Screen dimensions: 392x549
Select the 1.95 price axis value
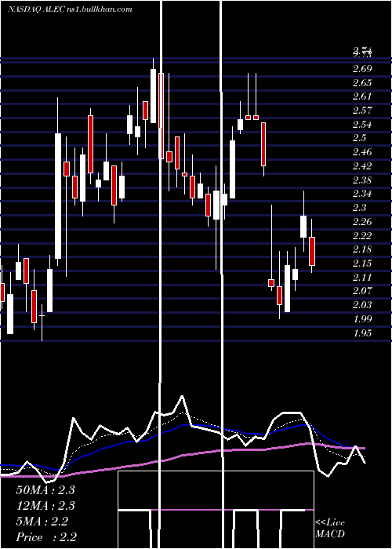coord(362,333)
